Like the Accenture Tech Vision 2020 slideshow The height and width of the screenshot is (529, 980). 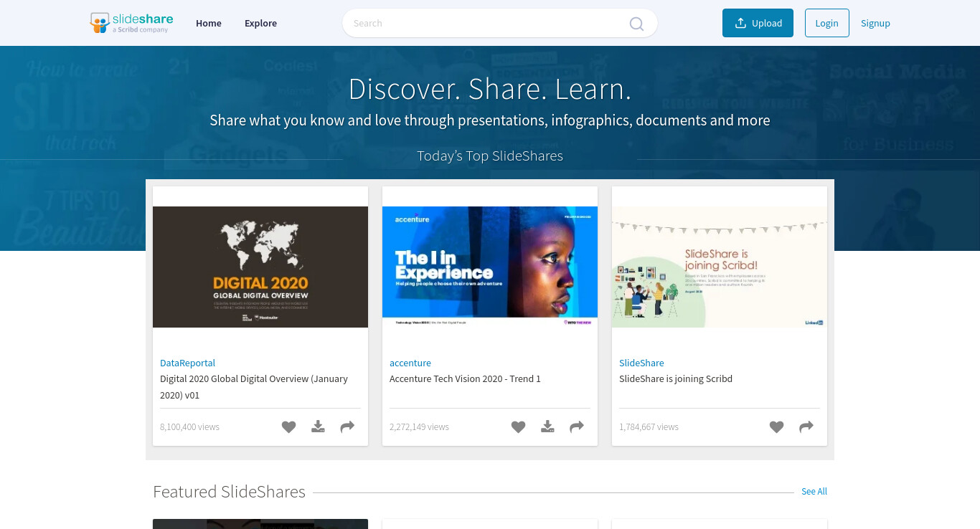point(518,427)
